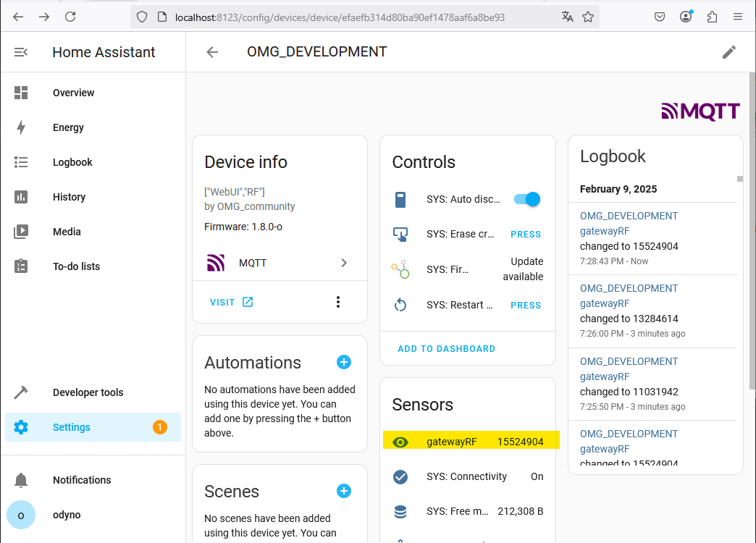
Task: Bookmark this page with star icon
Action: [x=588, y=17]
